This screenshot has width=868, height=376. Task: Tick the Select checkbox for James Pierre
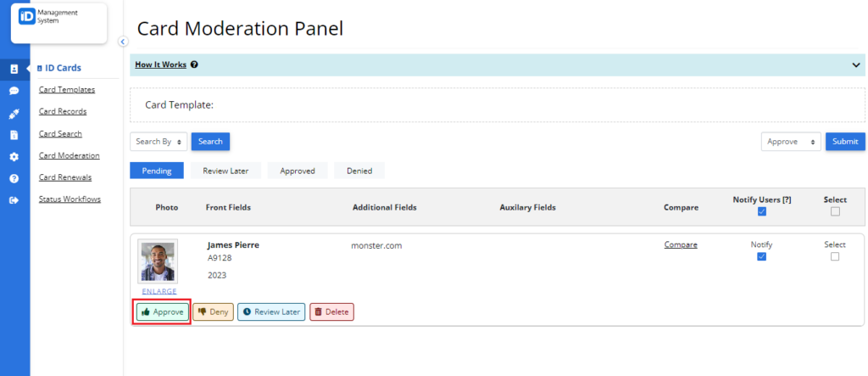(x=835, y=256)
